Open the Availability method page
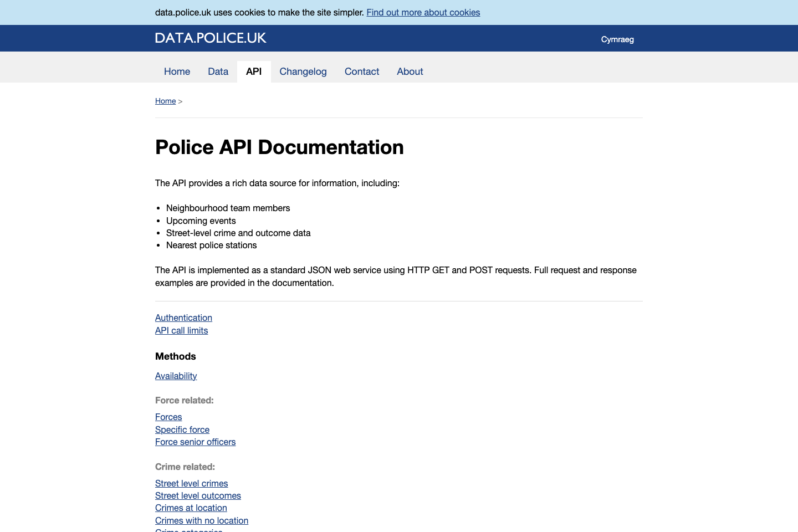The width and height of the screenshot is (798, 532). (176, 376)
